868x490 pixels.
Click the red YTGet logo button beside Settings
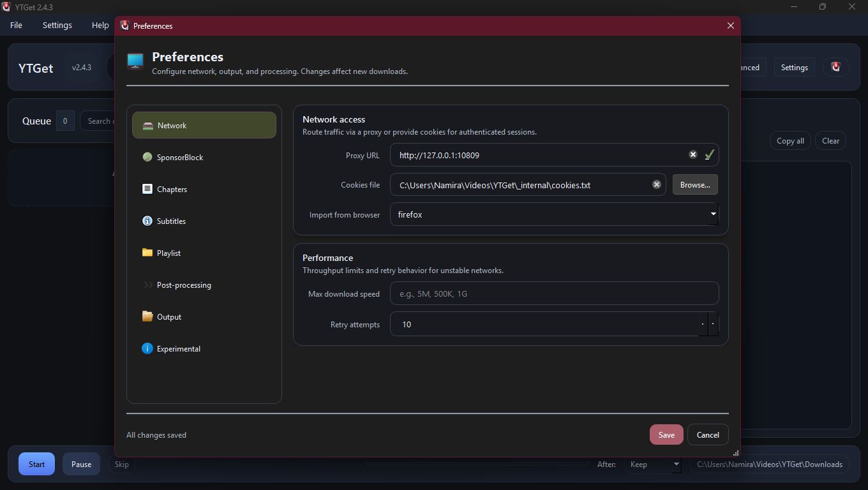(835, 67)
